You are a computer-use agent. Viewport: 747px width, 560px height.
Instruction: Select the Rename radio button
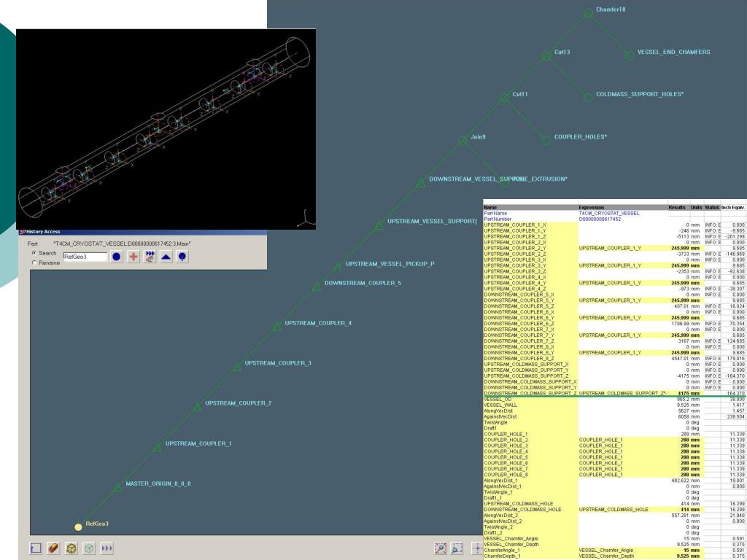[x=34, y=262]
